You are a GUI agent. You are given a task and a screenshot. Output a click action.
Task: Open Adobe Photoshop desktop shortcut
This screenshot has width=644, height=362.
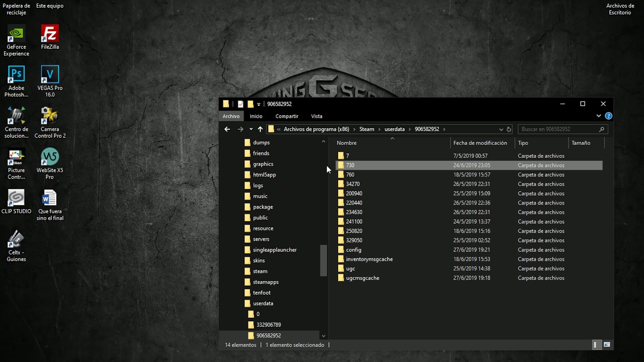[17, 82]
